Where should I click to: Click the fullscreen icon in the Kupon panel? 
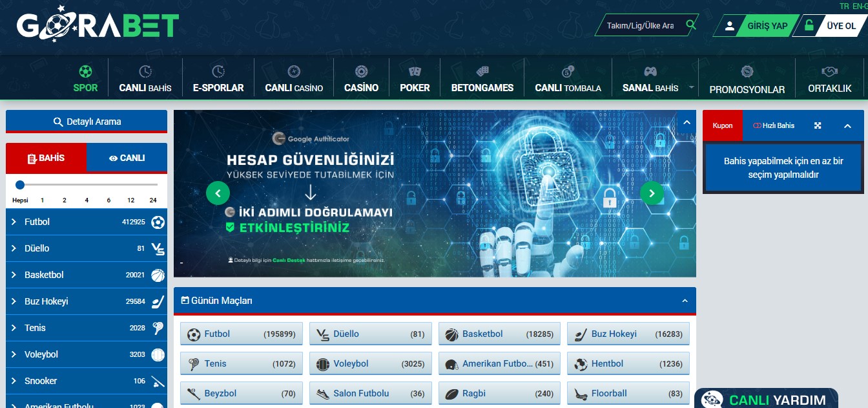click(818, 125)
